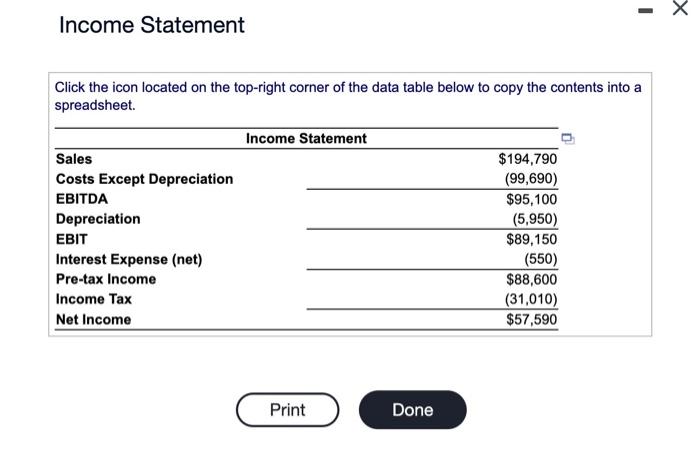Click the Income Statement dialog title
The height and width of the screenshot is (453, 700).
coord(152,25)
